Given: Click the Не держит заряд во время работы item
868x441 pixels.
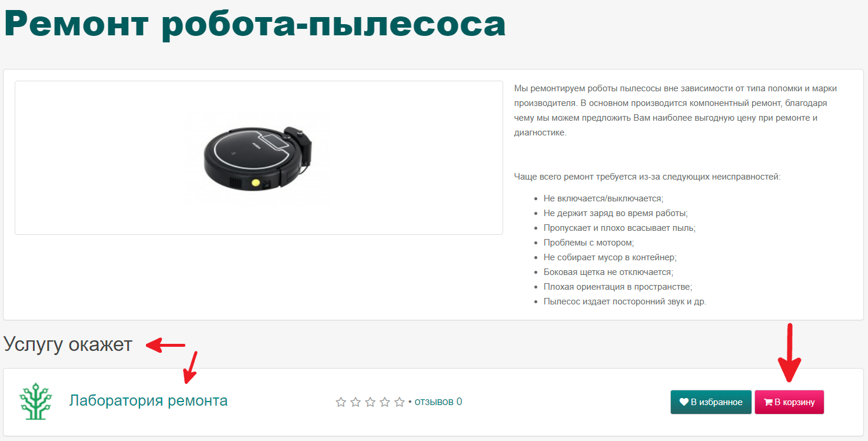Looking at the screenshot, I should tap(616, 213).
